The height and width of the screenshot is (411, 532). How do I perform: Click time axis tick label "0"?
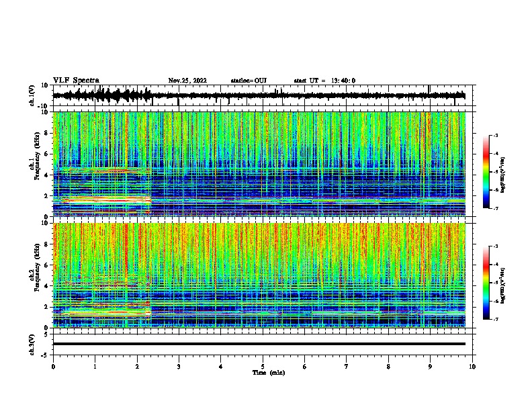[x=53, y=367]
